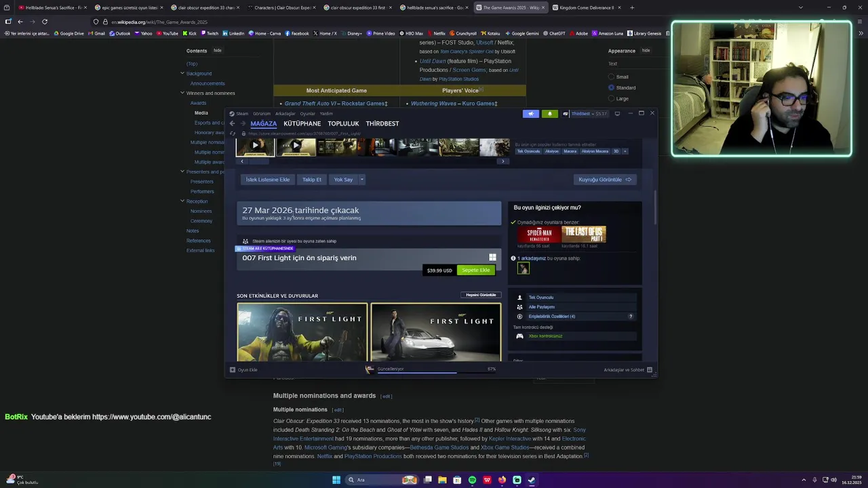
Task: Click Oyun Ekle plus icon in Steam
Action: point(233,370)
